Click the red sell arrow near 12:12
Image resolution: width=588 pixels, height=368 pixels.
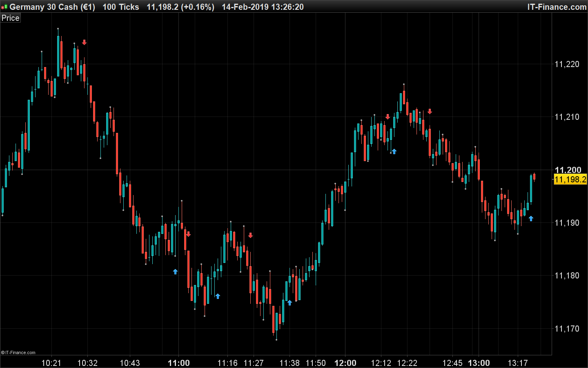388,117
